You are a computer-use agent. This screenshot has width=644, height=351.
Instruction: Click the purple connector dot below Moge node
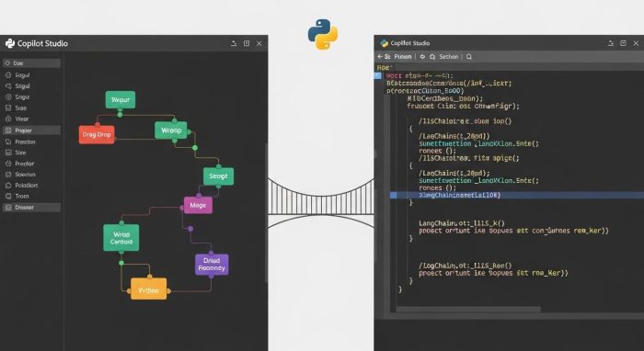coord(190,229)
